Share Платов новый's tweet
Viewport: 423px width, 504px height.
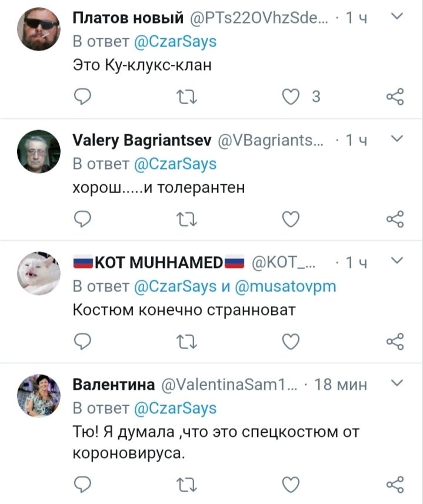[x=395, y=97]
